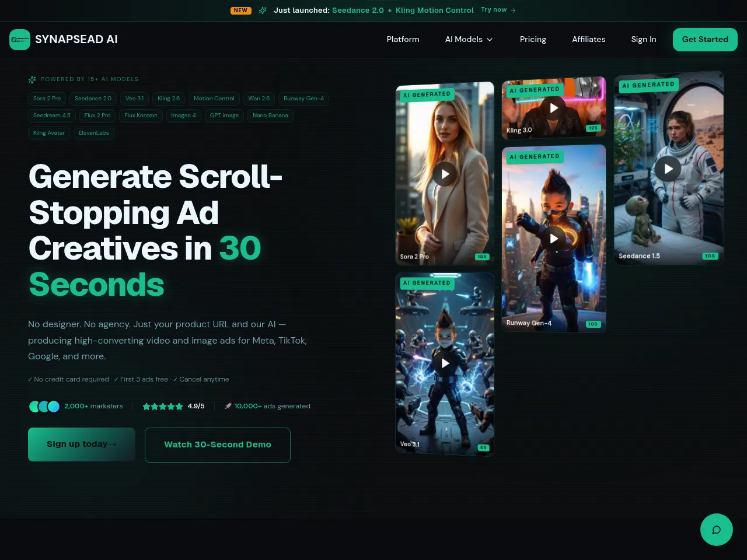Click the 'Cancel anytime' text

coord(204,380)
